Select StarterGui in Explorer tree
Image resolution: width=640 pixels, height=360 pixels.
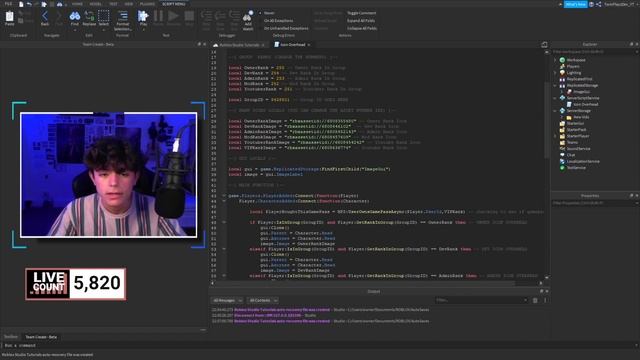(x=575, y=123)
